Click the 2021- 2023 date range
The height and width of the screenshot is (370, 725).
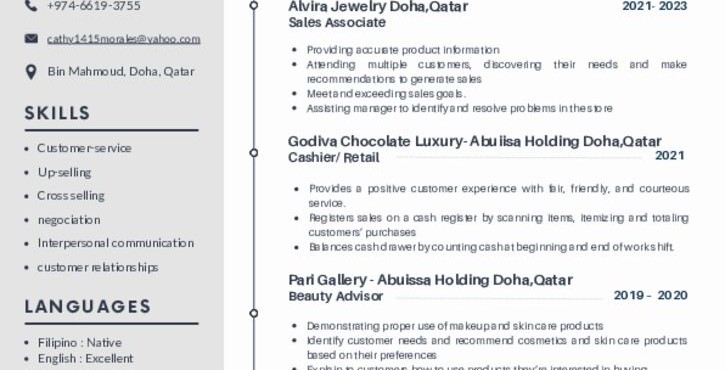[x=655, y=6]
